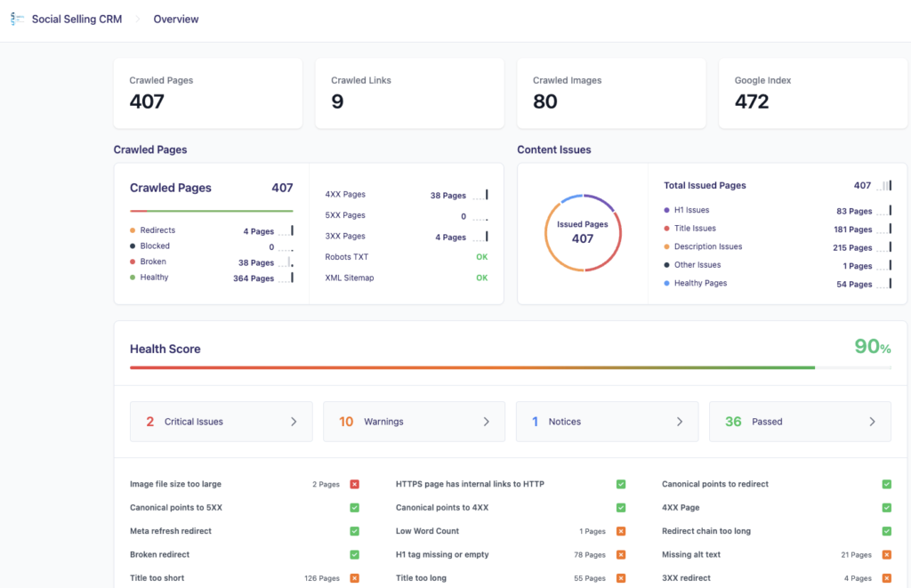Click Social Selling CRM in the breadcrumb
The width and height of the screenshot is (911, 588).
point(77,19)
